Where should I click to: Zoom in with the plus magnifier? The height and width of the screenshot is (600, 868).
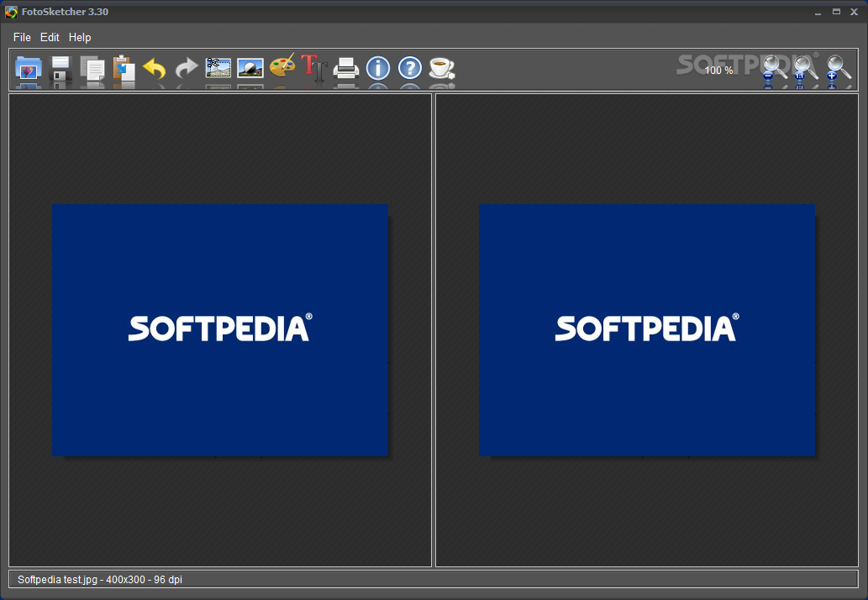(x=838, y=68)
